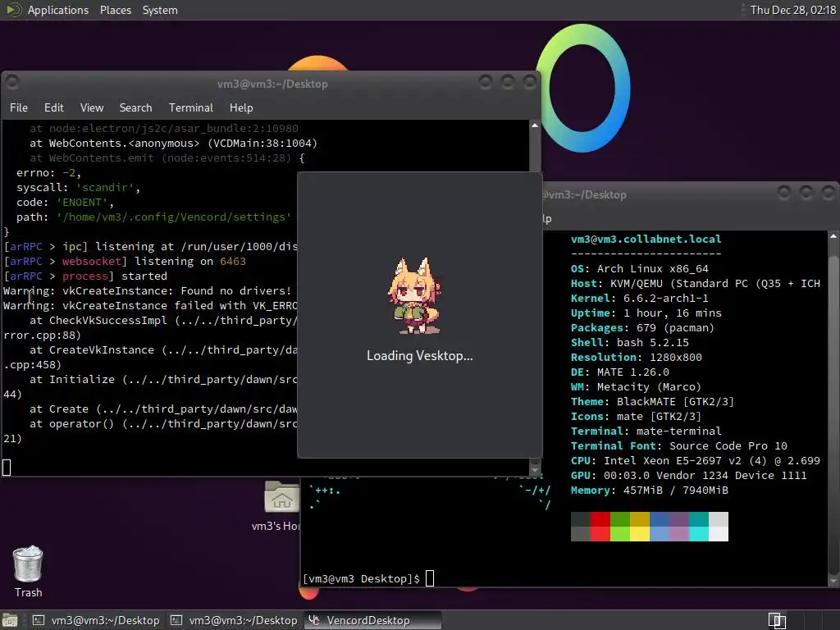Click the scroll-down arrow of the front terminal
This screenshot has width=840, height=630.
point(535,470)
